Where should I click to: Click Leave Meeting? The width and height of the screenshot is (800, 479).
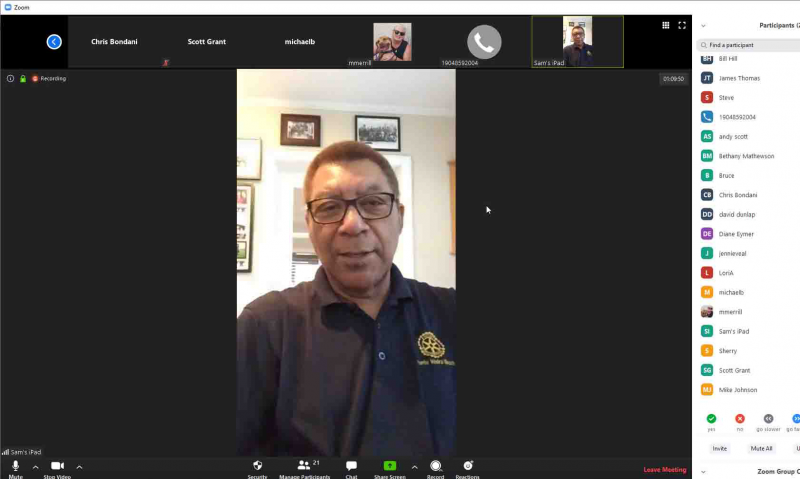(665, 470)
